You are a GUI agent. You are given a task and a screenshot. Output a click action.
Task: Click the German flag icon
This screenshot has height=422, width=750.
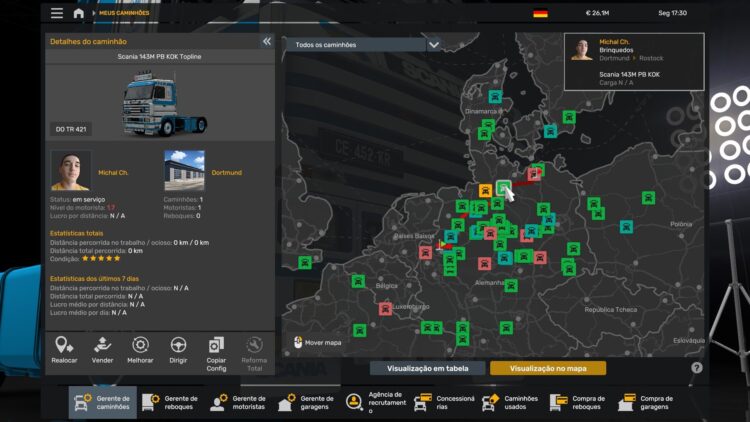(x=540, y=13)
